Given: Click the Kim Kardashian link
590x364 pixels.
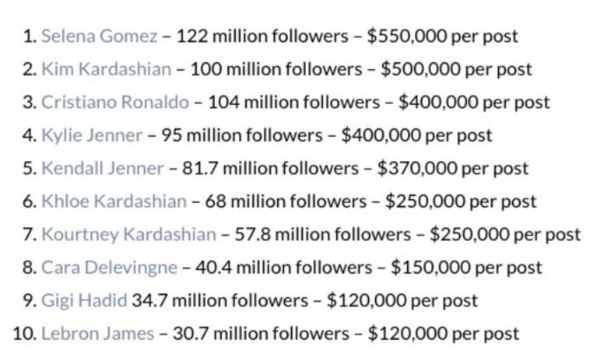Looking at the screenshot, I should [x=106, y=69].
